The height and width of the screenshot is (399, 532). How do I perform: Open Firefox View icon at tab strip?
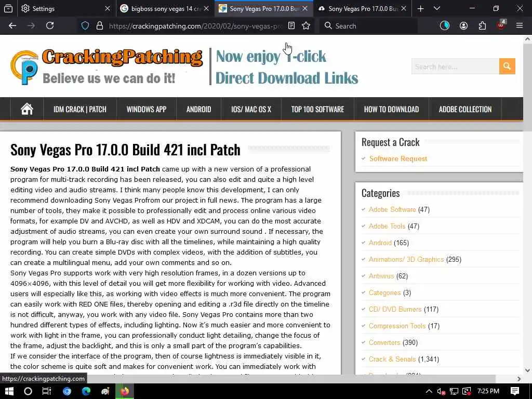coord(8,8)
